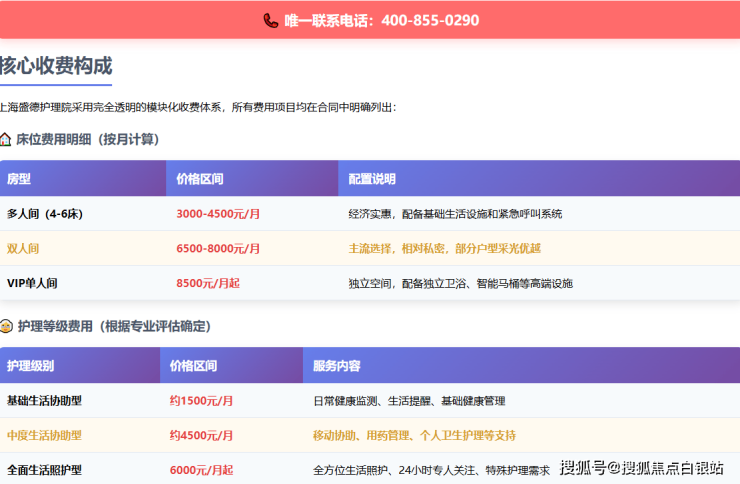The image size is (740, 484).
Task: Click the 400-855-0290 phone number
Action: [x=429, y=20]
